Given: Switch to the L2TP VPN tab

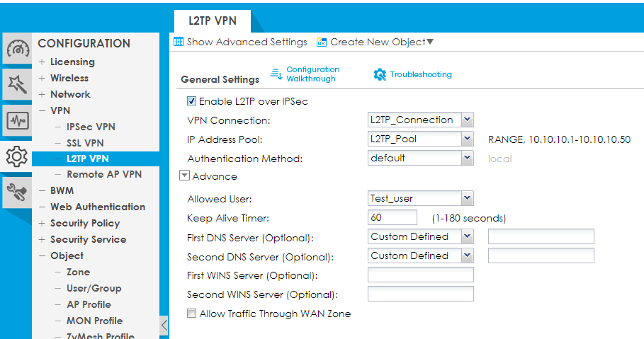Looking at the screenshot, I should pos(213,21).
